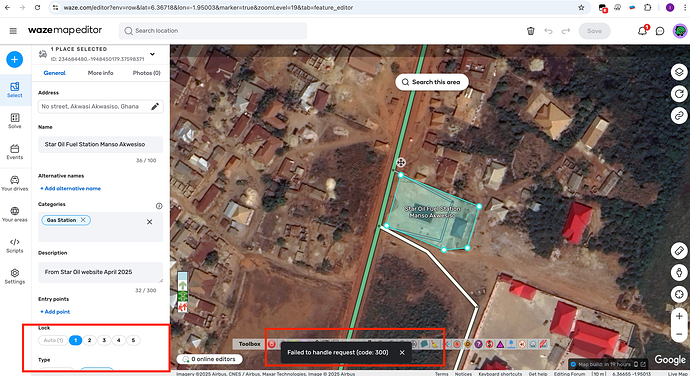690x376 pixels.
Task: Click the trash delete icon
Action: click(x=531, y=31)
